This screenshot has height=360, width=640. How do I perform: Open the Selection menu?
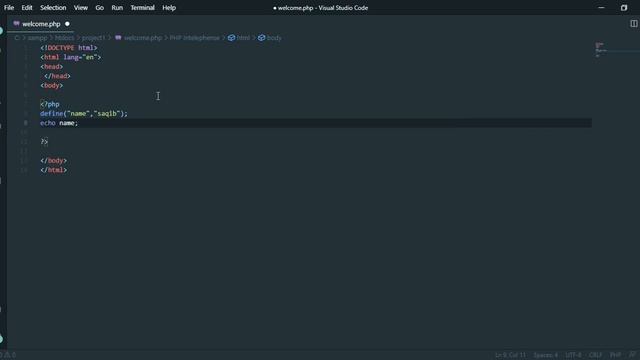(x=53, y=8)
